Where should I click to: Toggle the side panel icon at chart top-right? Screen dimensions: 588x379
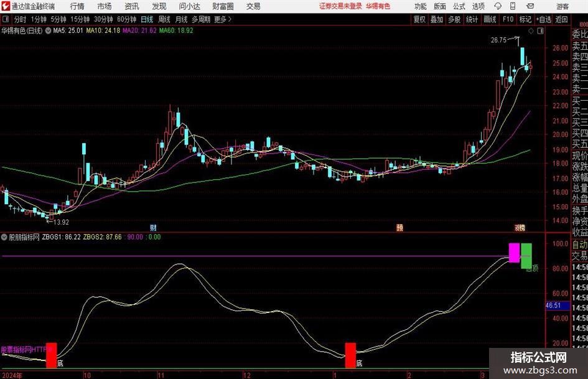tap(540, 31)
